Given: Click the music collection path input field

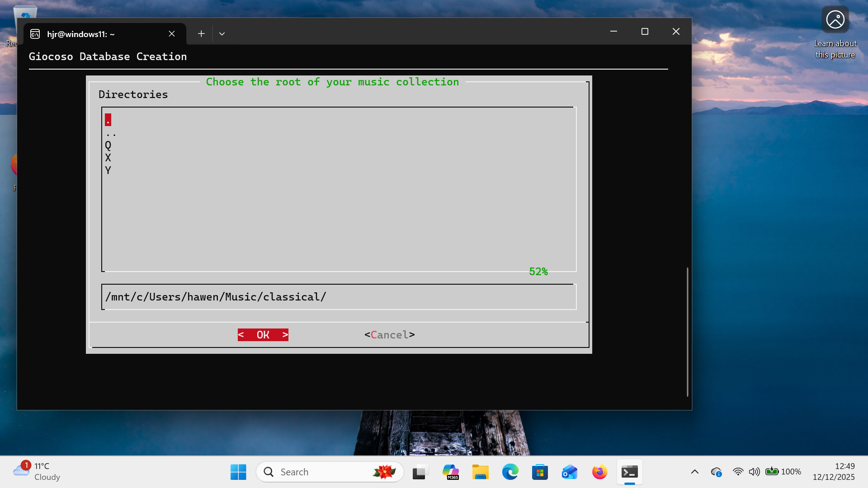Looking at the screenshot, I should [339, 297].
